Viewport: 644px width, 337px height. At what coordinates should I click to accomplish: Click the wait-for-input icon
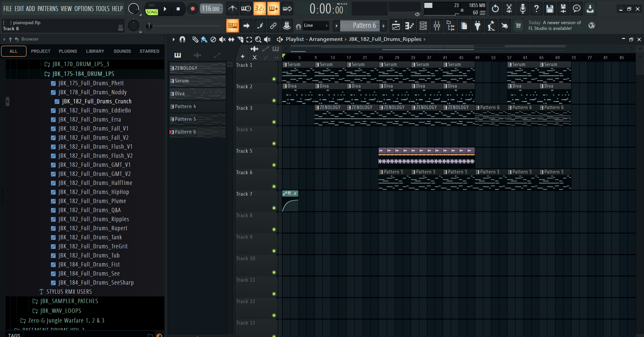pyautogui.click(x=246, y=9)
